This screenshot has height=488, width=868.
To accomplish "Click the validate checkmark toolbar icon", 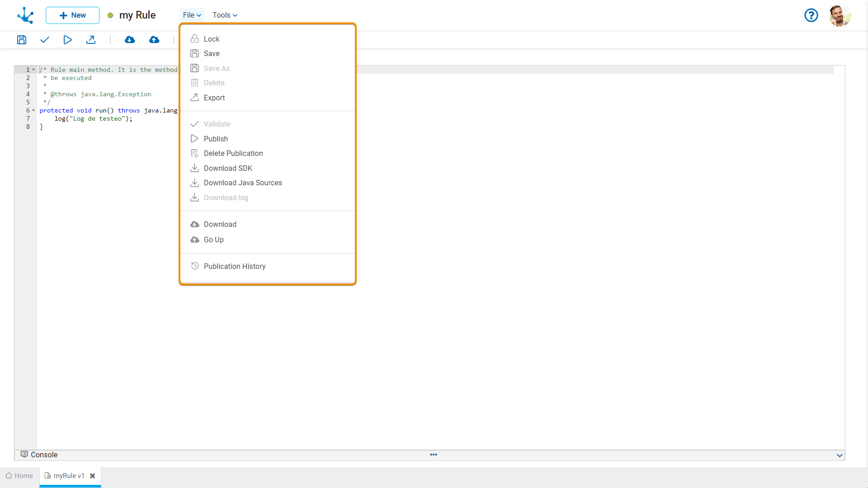I will coord(44,40).
